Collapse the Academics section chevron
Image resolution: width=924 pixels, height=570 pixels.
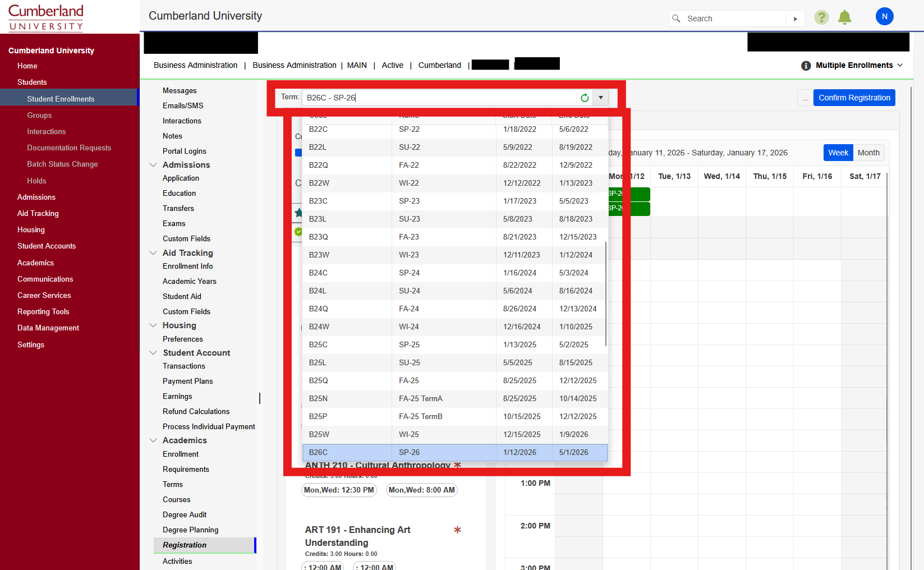pyautogui.click(x=153, y=440)
